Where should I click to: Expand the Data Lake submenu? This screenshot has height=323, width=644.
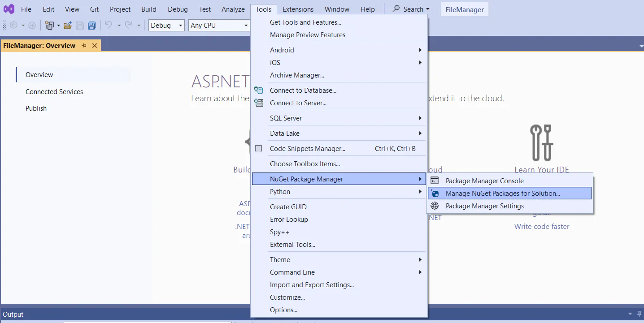click(420, 134)
